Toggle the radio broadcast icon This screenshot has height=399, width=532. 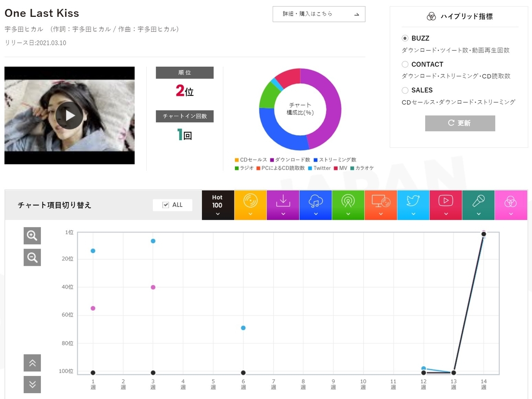point(348,205)
